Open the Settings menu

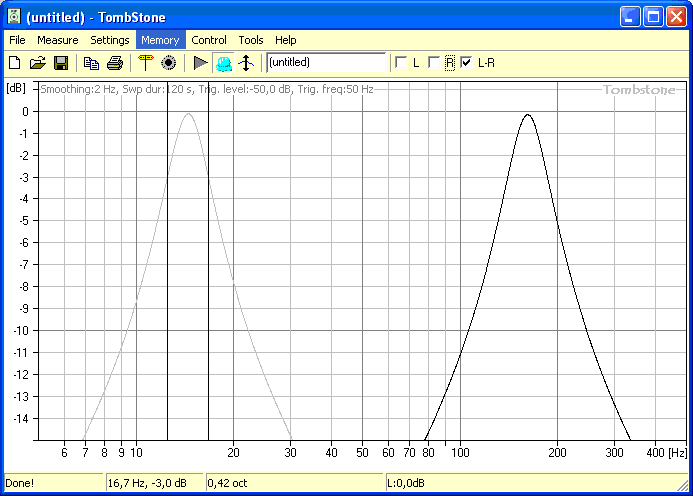point(110,40)
